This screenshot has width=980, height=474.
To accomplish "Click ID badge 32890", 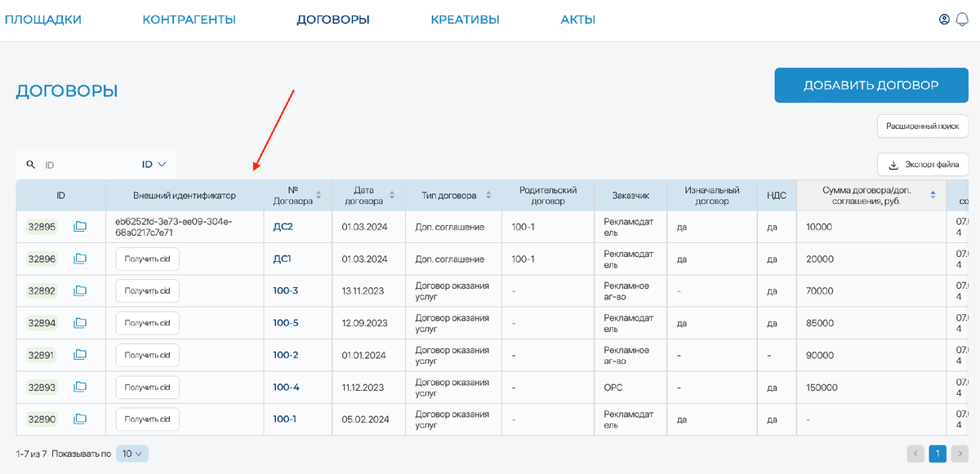I will click(x=42, y=419).
